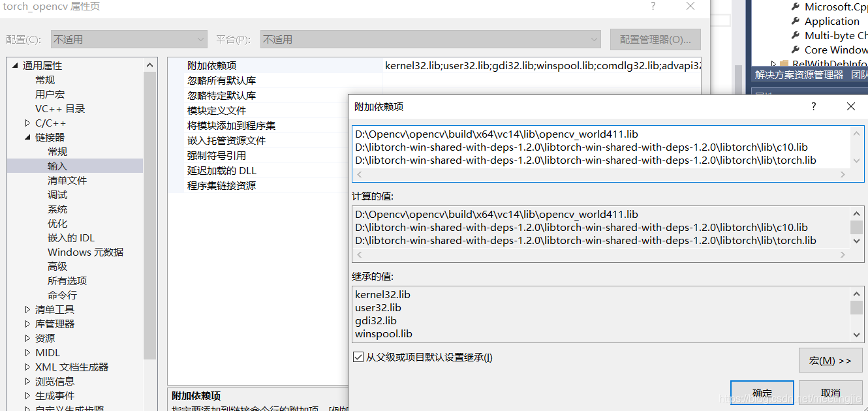The height and width of the screenshot is (411, 868).
Task: Collapse the 通用属性 tree node
Action: click(x=15, y=65)
